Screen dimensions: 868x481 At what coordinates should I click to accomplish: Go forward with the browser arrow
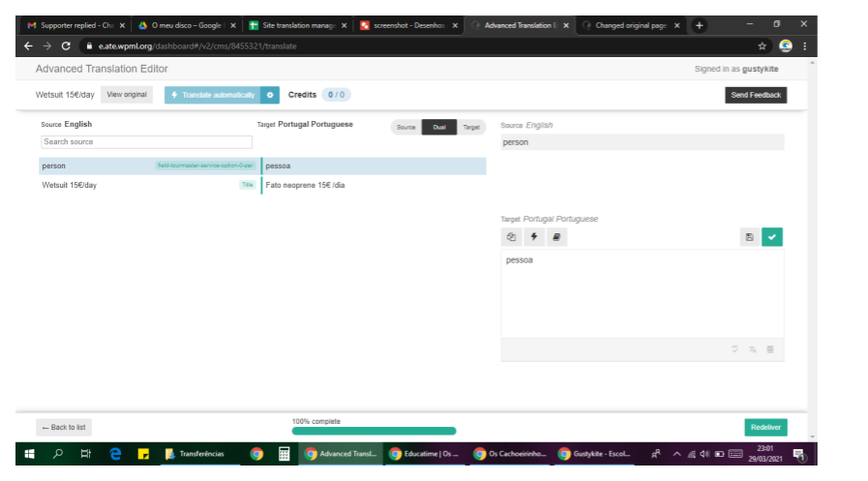click(47, 45)
